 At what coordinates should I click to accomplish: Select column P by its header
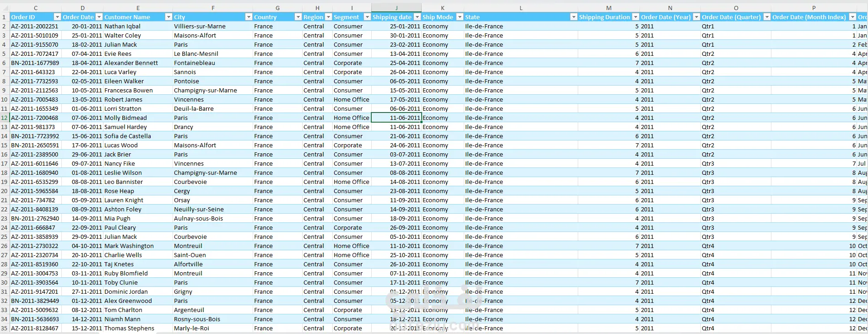click(x=814, y=8)
